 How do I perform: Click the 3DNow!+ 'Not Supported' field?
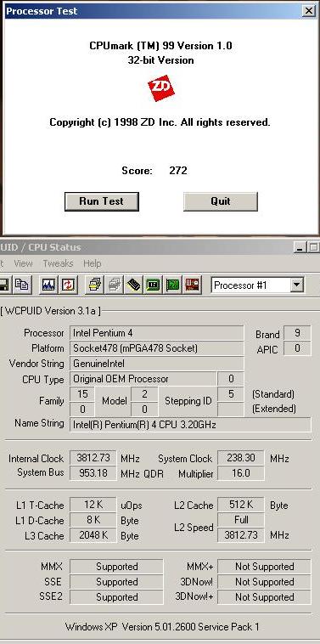point(264,597)
